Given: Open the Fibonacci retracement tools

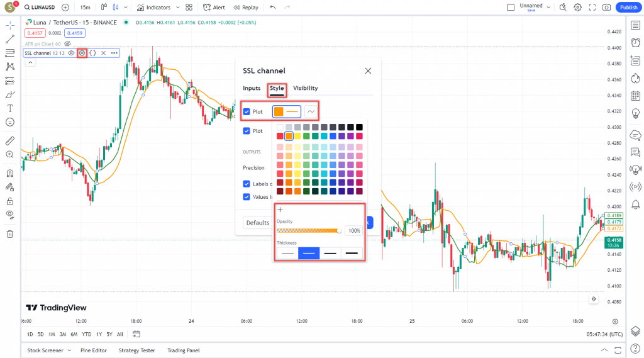Looking at the screenshot, I should (x=10, y=53).
